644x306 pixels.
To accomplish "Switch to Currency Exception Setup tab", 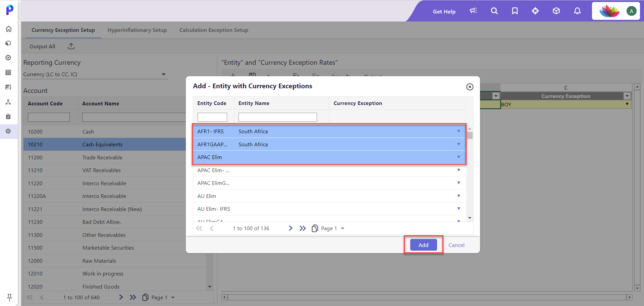I will point(63,30).
